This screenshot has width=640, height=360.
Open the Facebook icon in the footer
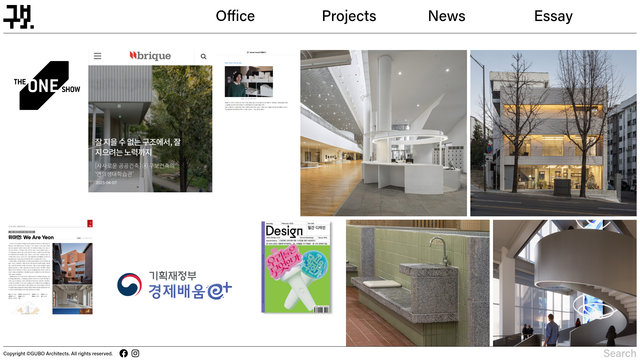click(x=123, y=353)
